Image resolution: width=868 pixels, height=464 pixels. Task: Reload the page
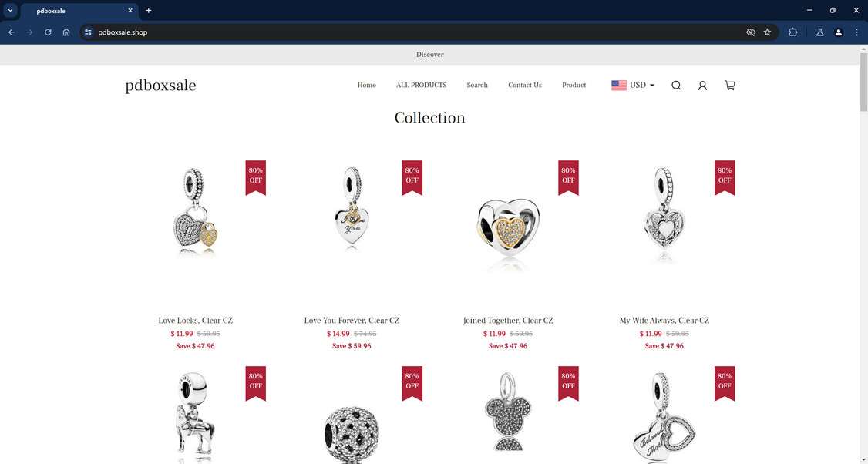tap(48, 32)
